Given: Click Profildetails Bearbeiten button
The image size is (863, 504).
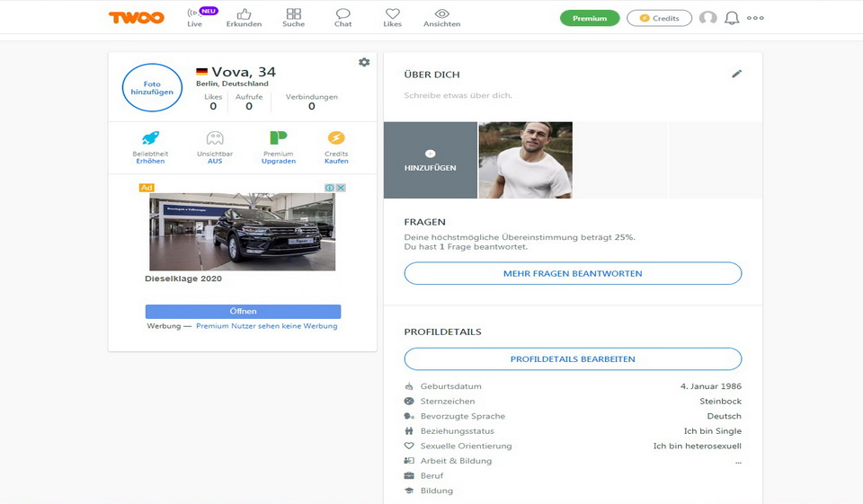Looking at the screenshot, I should 573,358.
